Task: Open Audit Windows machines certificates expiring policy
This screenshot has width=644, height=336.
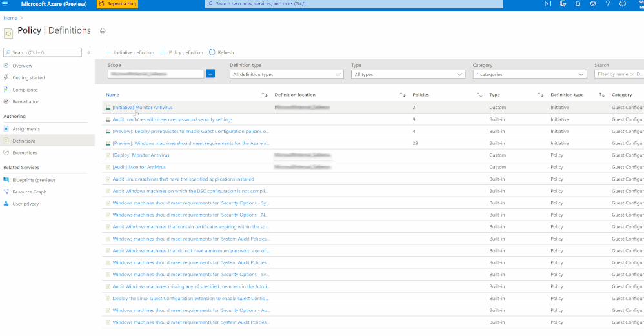Action: coord(191,227)
